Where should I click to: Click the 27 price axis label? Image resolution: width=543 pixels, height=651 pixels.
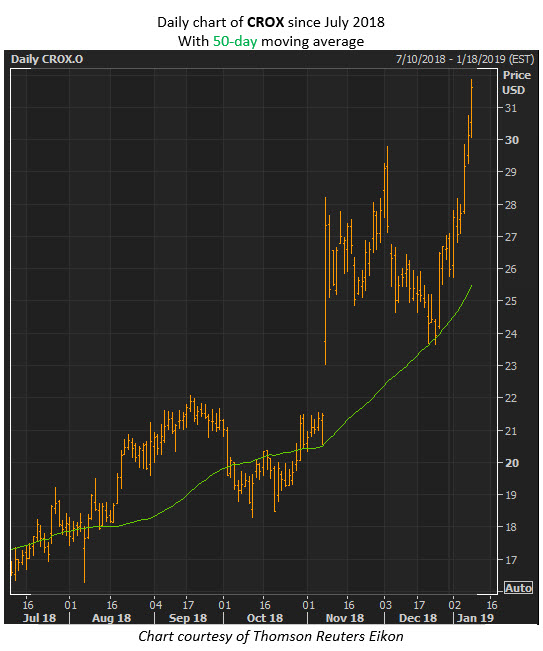tap(511, 237)
